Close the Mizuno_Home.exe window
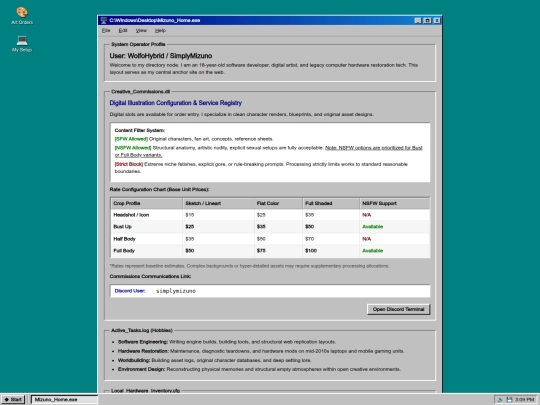 point(437,20)
